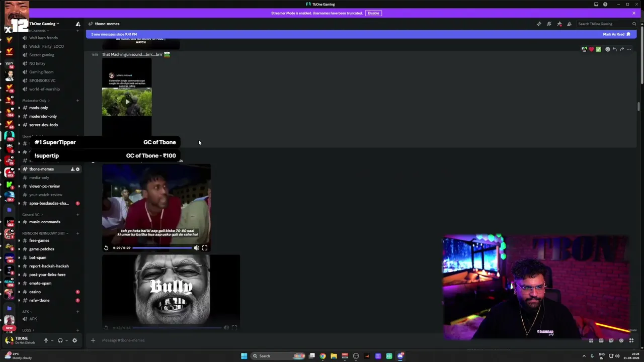Viewport: 644px width, 362px height.
Task: Mute the playing video's volume
Action: pyautogui.click(x=197, y=248)
